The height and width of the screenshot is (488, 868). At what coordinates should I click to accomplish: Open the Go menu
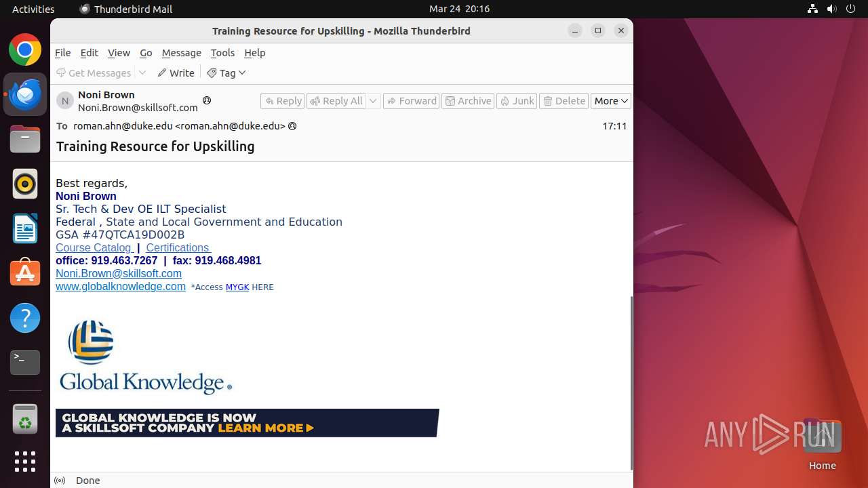146,53
